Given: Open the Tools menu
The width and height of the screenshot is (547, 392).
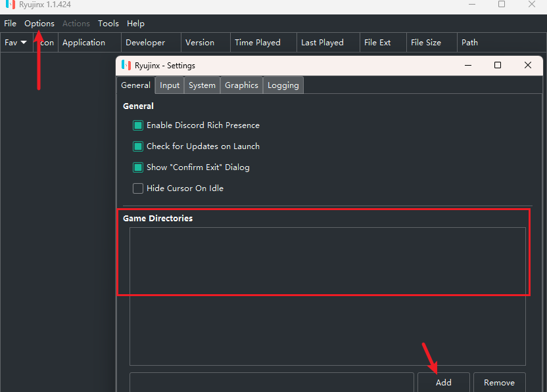Looking at the screenshot, I should click(108, 24).
